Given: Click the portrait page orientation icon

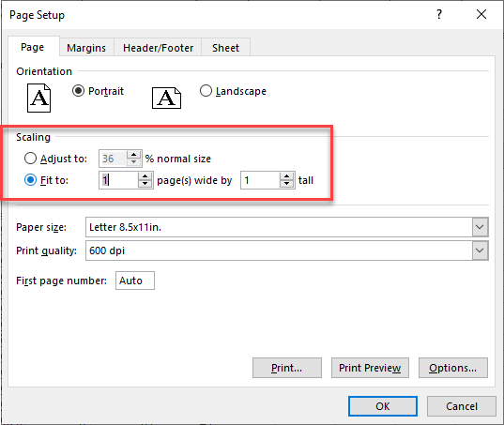Looking at the screenshot, I should (x=38, y=98).
